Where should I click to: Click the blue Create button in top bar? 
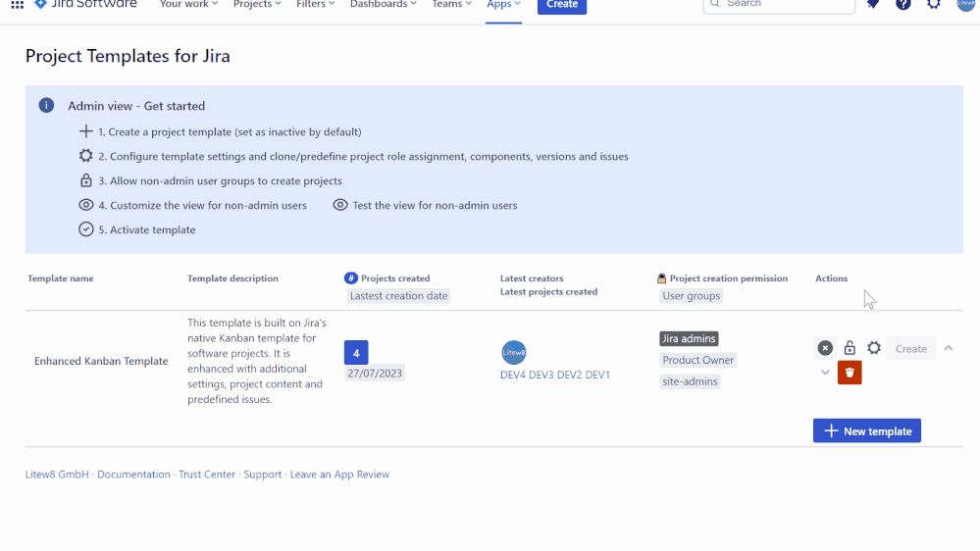[562, 5]
